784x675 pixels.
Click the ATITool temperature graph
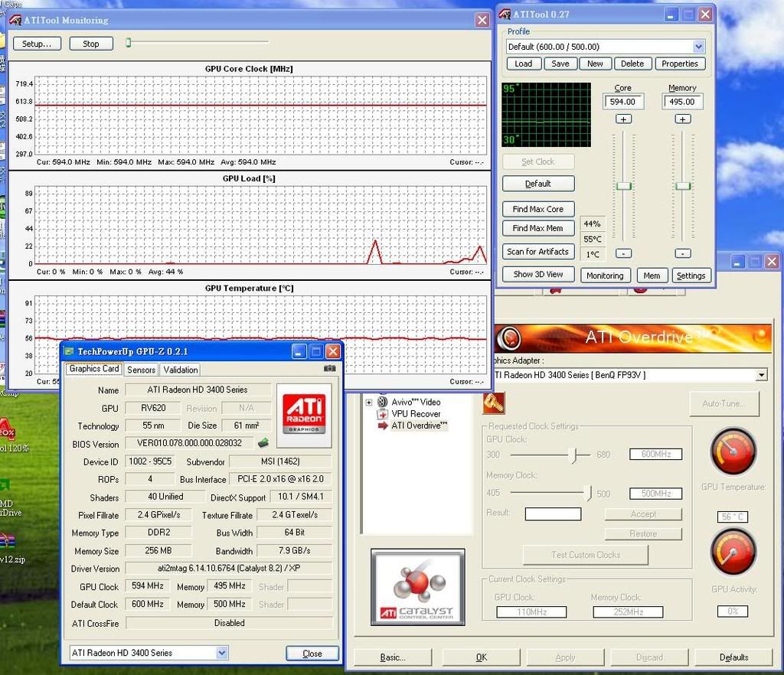[546, 115]
